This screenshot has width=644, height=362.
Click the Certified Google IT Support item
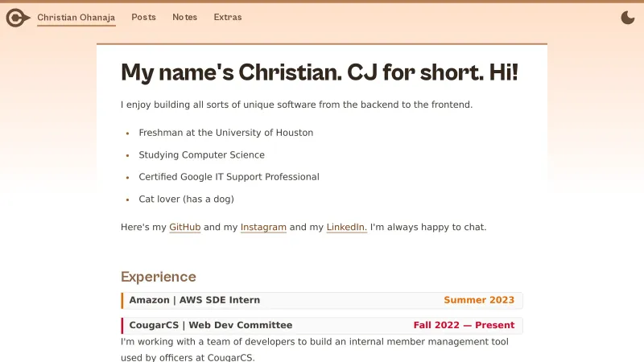pyautogui.click(x=229, y=177)
